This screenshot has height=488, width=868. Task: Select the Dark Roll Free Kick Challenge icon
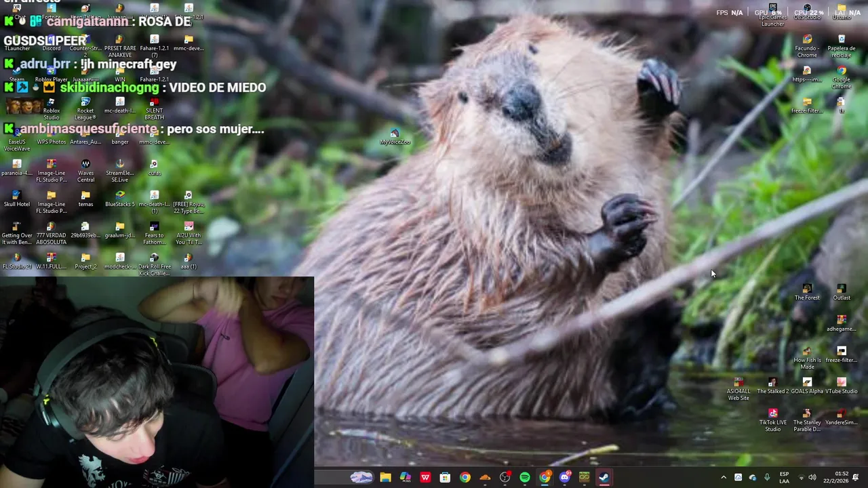(154, 264)
